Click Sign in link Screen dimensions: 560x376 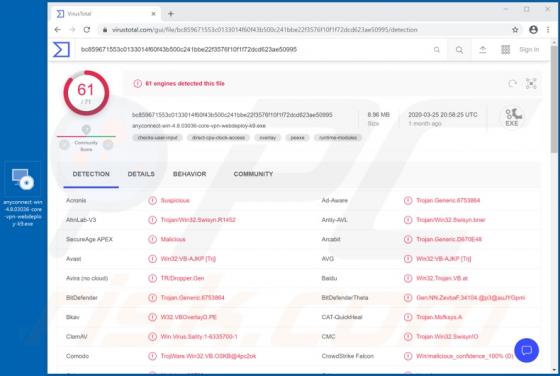(529, 50)
